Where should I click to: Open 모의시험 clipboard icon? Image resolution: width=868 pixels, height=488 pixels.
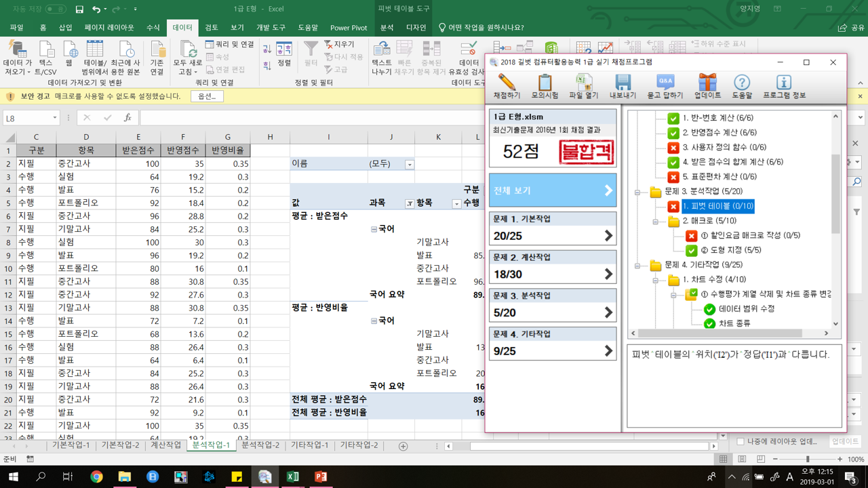[x=545, y=83]
